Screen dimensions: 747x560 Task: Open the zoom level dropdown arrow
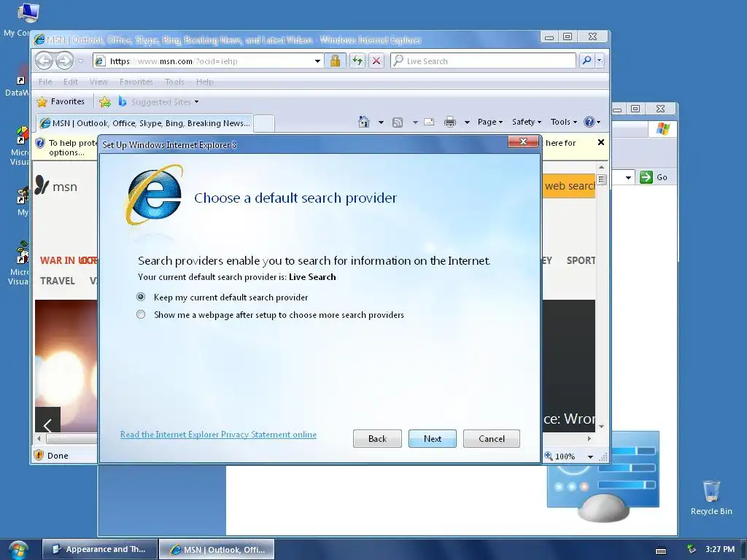590,456
